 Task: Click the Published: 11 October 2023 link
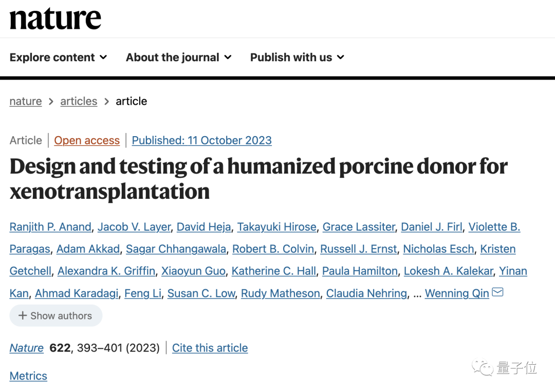point(201,140)
